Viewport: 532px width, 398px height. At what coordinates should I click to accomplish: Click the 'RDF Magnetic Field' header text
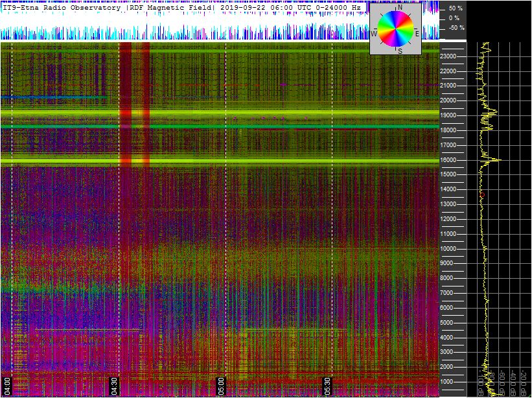click(171, 8)
